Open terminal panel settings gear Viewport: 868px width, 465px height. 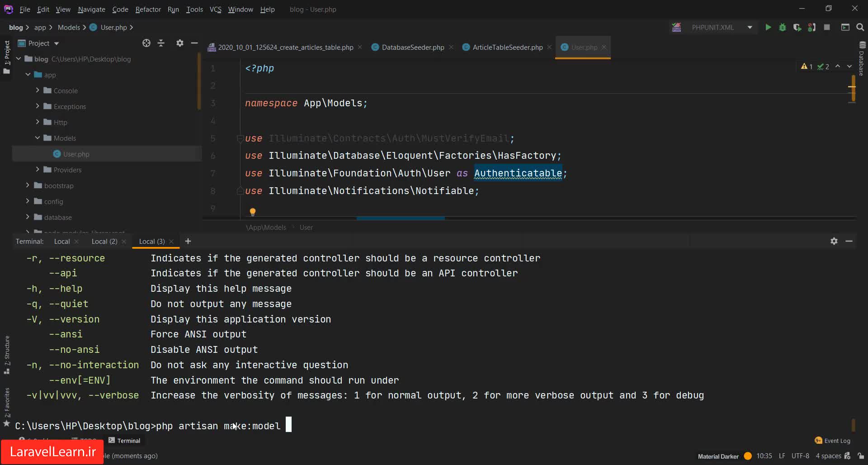tap(834, 241)
